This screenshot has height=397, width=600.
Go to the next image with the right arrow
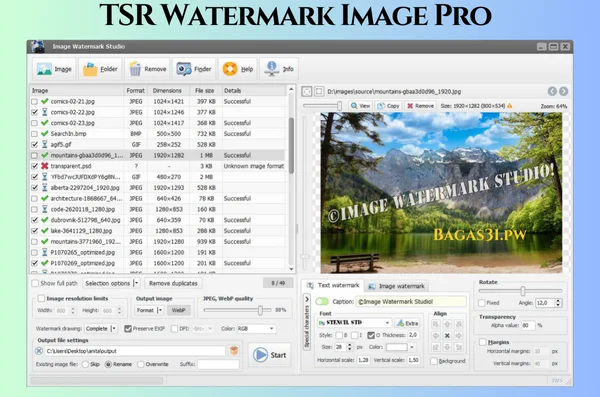click(x=563, y=91)
